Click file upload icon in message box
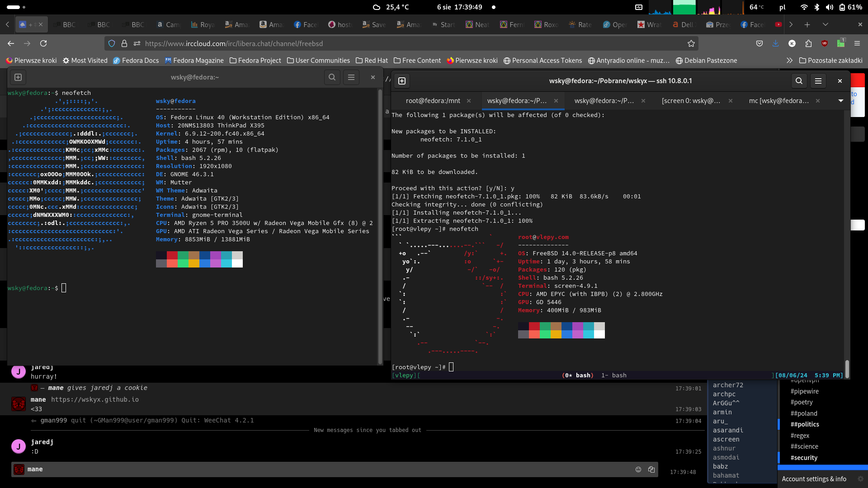868x488 pixels. pyautogui.click(x=651, y=469)
